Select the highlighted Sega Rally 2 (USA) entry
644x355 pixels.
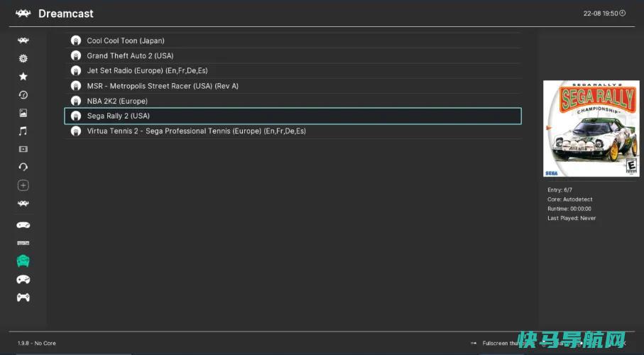point(293,116)
